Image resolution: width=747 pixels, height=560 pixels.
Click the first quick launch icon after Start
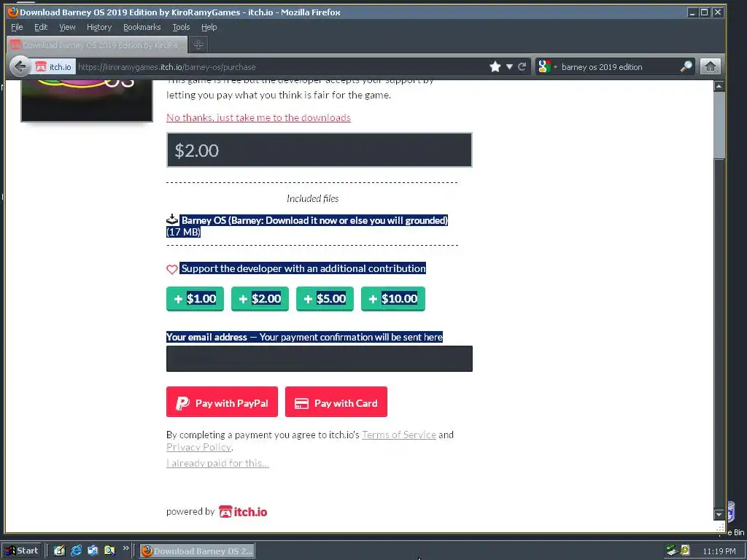coord(59,551)
